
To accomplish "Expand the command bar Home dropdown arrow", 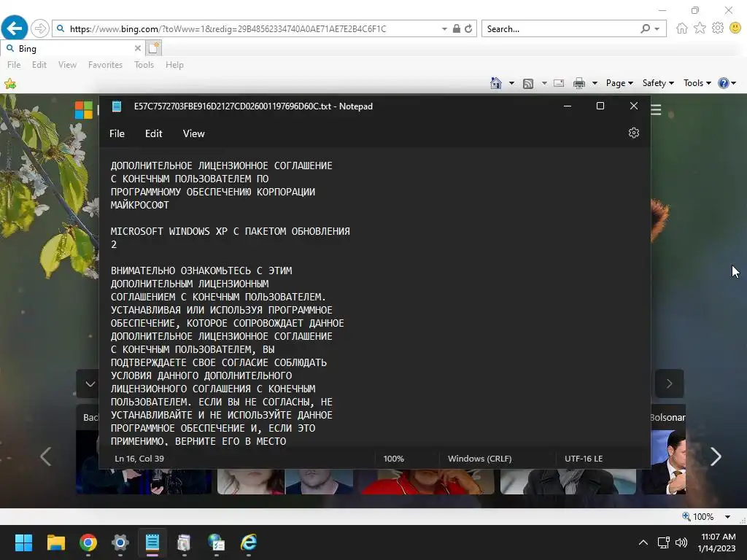I will (511, 83).
